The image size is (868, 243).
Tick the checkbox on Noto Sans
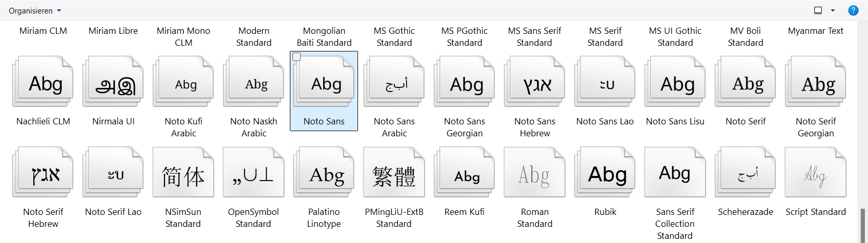point(297,57)
